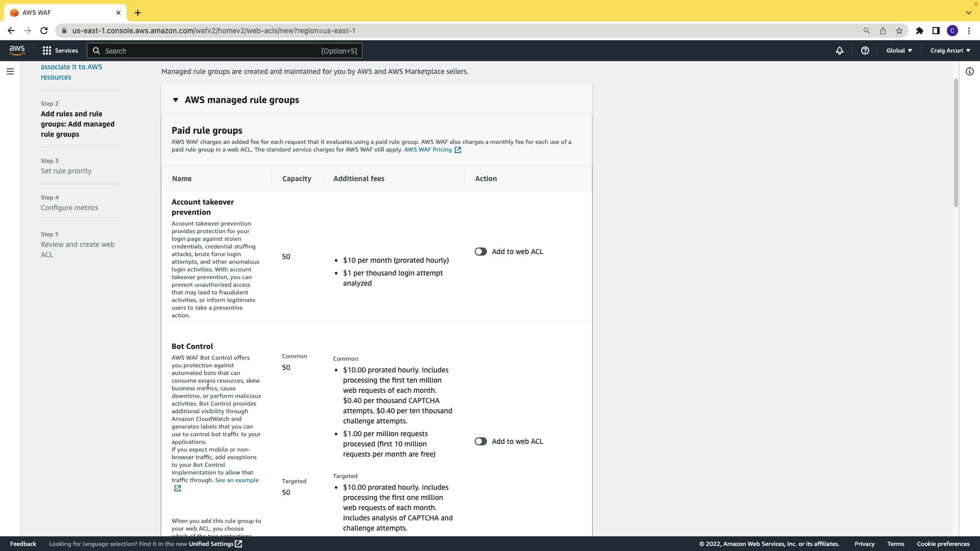Expand the Craig Arcuri account menu
The image size is (980, 551).
coord(950,51)
